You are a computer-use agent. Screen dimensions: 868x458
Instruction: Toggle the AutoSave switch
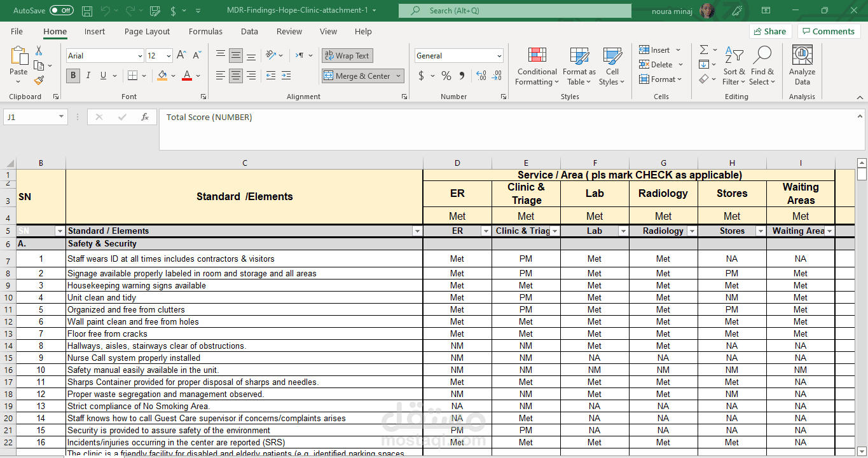click(x=61, y=11)
